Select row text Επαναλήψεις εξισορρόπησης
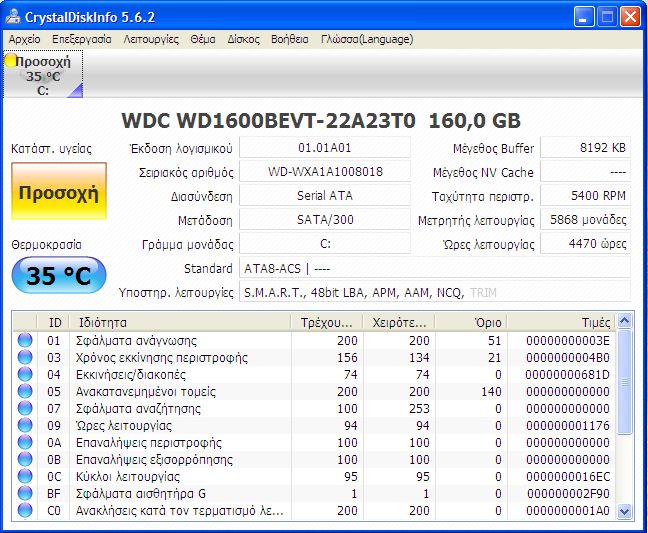 (x=154, y=460)
